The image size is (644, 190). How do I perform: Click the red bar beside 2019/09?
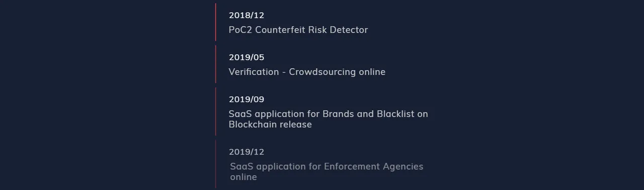pyautogui.click(x=216, y=112)
